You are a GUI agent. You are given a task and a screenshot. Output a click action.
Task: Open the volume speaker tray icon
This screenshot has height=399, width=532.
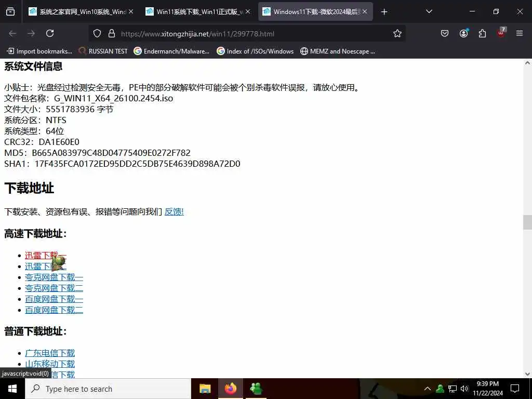[x=464, y=389]
